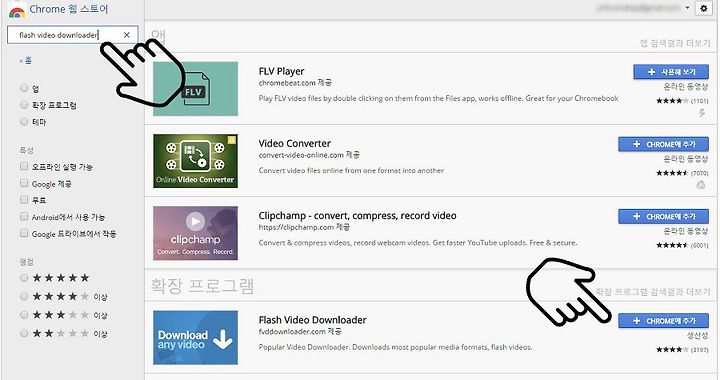This screenshot has width=720, height=380.
Task: Open the settings gear menu
Action: pos(703,8)
